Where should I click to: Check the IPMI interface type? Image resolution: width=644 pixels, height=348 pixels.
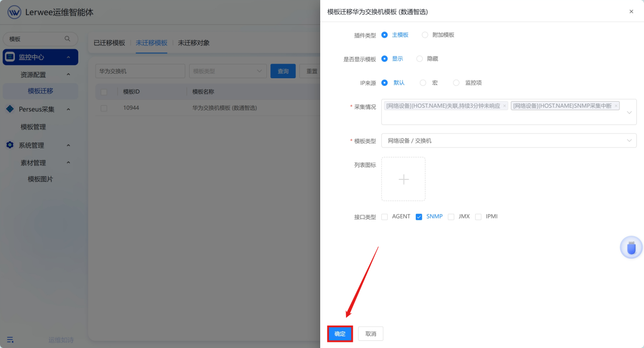pos(478,217)
